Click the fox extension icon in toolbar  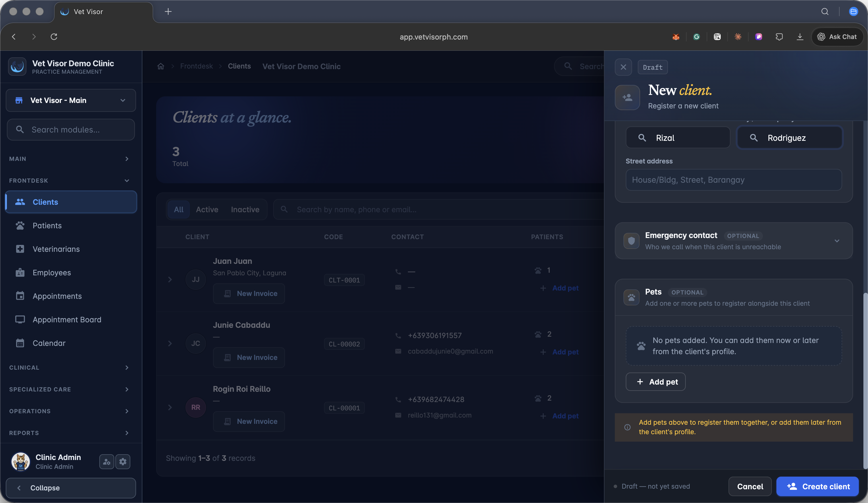(x=676, y=37)
